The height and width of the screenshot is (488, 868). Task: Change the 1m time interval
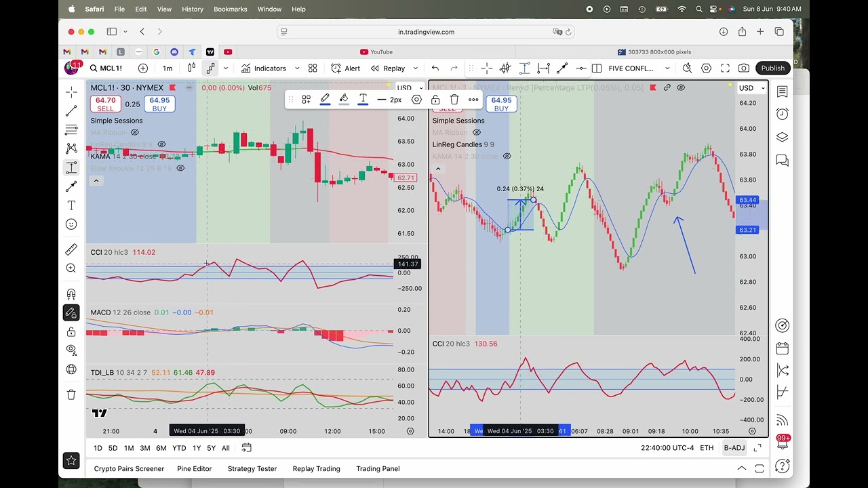point(167,68)
